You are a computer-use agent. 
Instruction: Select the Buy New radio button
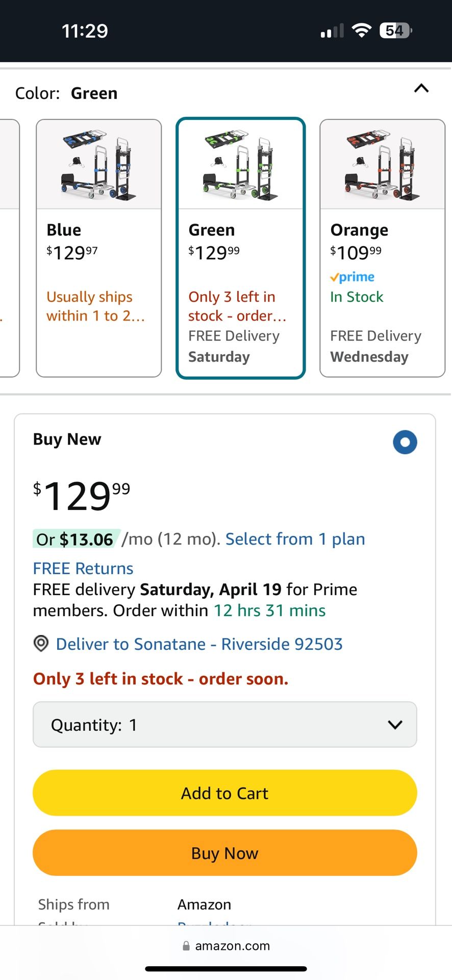tap(405, 442)
